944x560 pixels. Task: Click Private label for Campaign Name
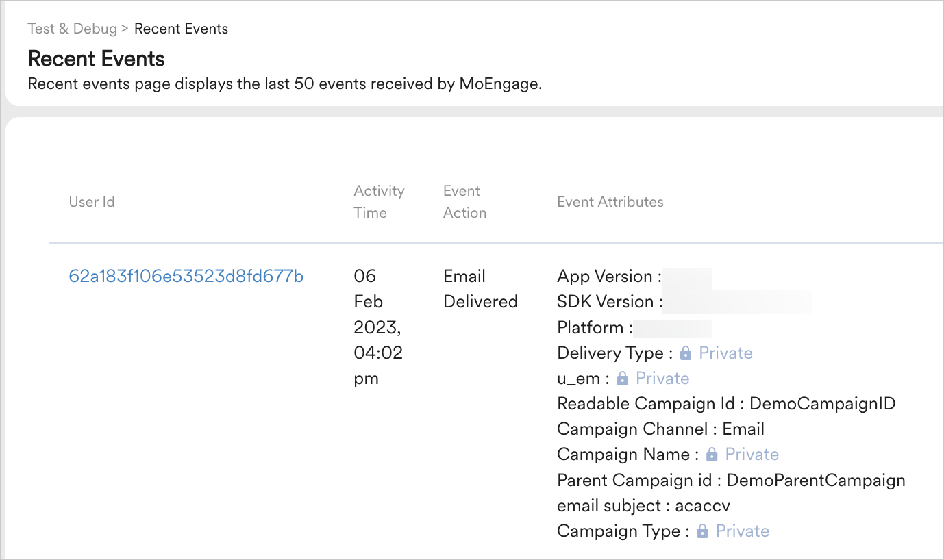752,455
